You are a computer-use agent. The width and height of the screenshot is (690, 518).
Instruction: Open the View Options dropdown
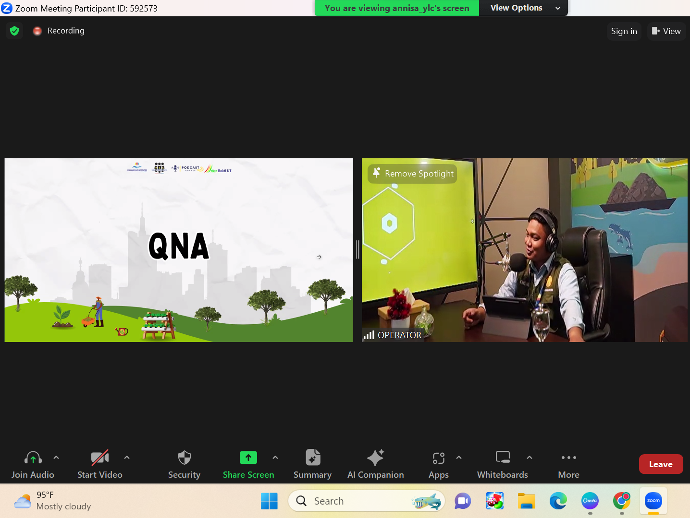pyautogui.click(x=520, y=8)
